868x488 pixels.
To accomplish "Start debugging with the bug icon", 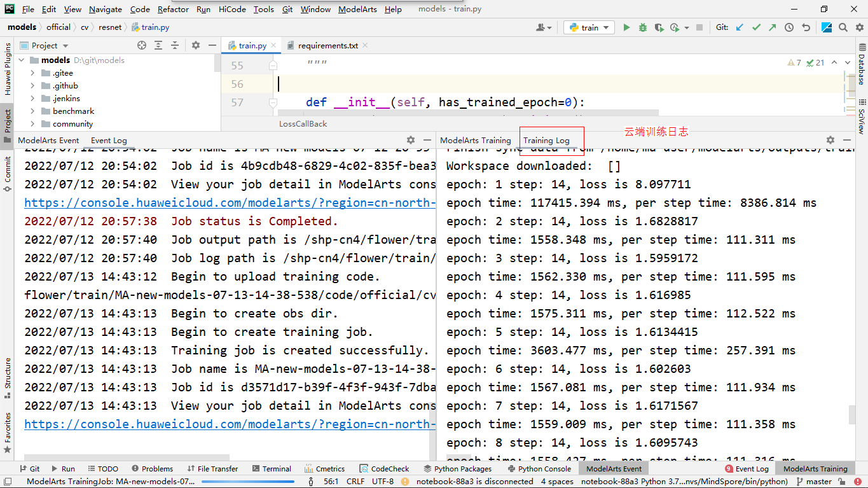I will 643,27.
